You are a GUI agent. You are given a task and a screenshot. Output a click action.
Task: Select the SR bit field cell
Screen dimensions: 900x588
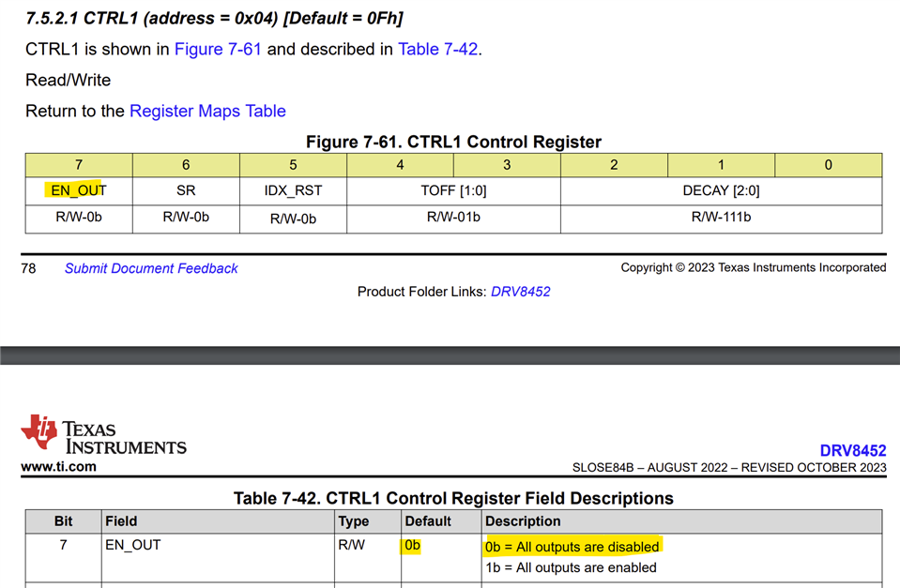(x=186, y=190)
